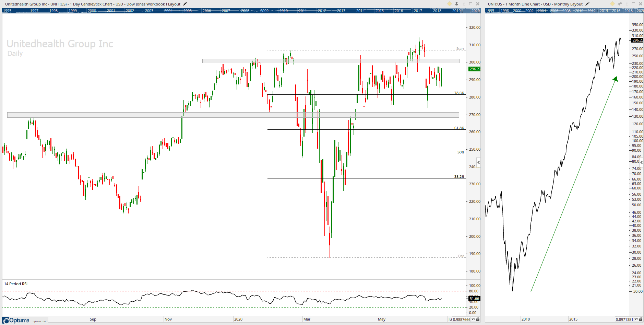Select the green trend arrow on monthly chart
This screenshot has width=644, height=325.
(x=574, y=184)
